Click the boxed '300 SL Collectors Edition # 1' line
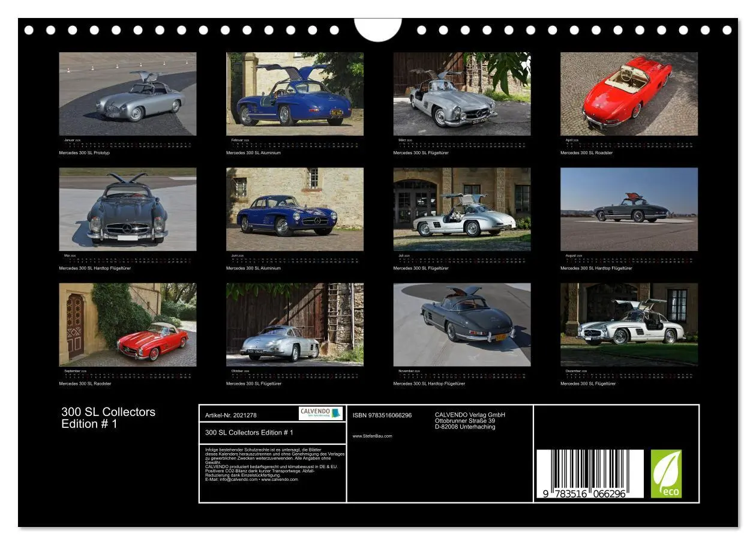This screenshot has width=756, height=545. [x=249, y=432]
